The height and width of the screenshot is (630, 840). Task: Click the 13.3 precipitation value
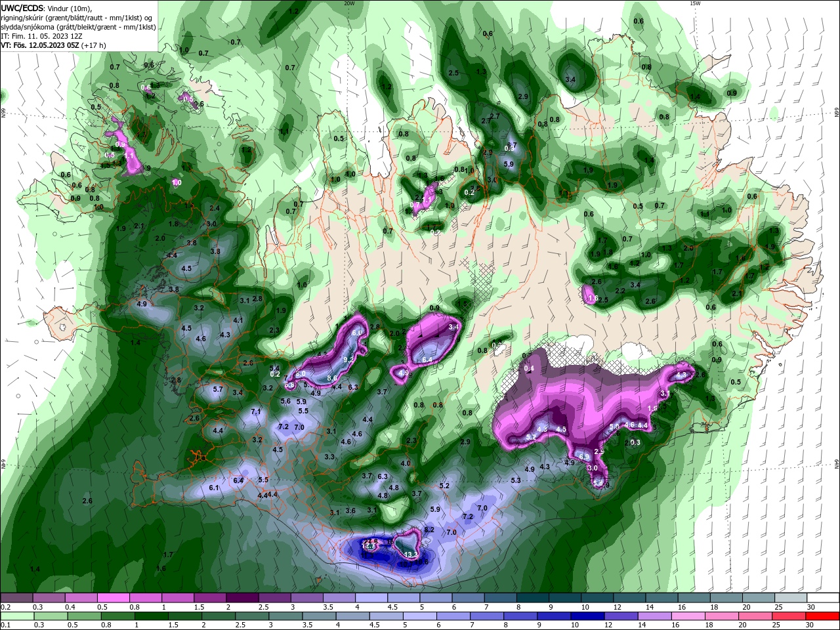pos(411,555)
